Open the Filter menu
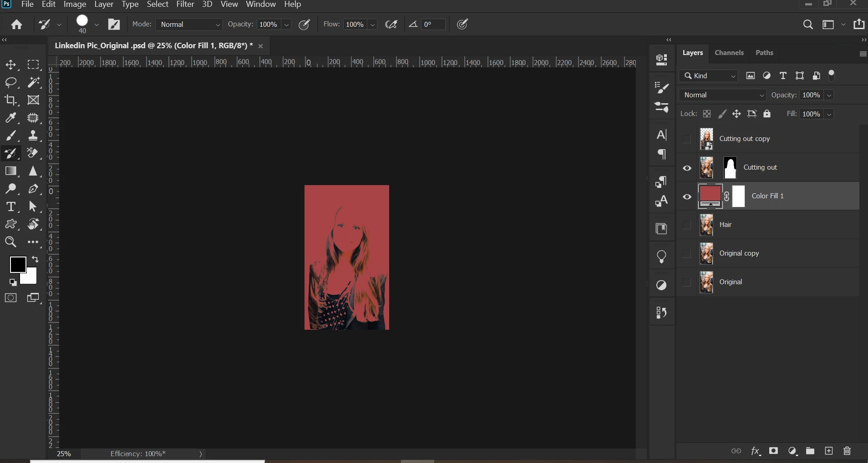868x463 pixels. click(x=185, y=5)
